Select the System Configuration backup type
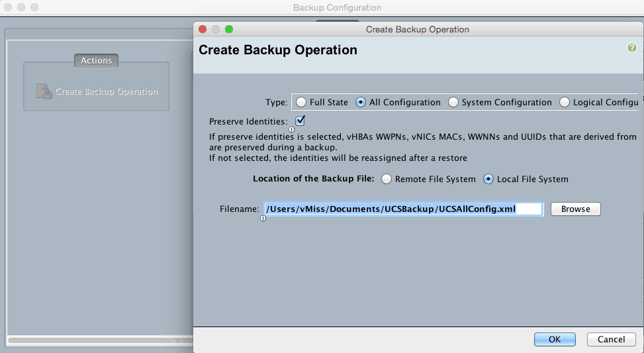 click(453, 103)
